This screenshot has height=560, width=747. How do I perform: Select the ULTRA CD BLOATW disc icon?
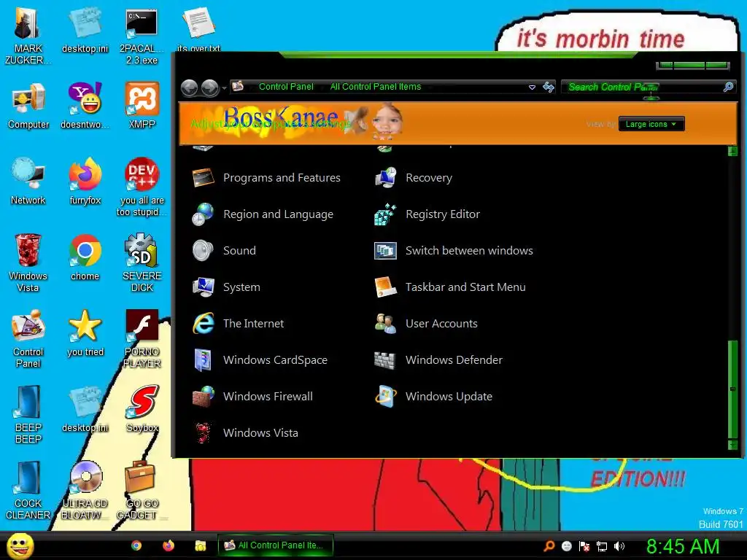[85, 490]
